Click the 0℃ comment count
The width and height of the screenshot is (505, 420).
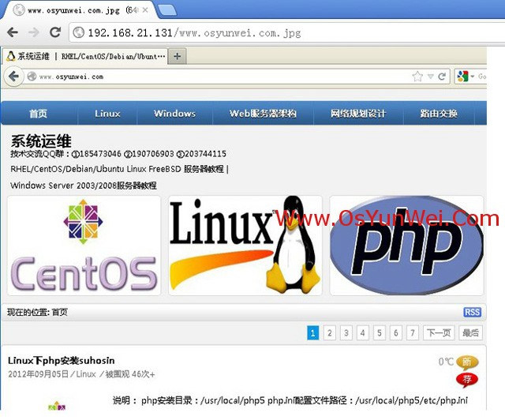coord(446,362)
